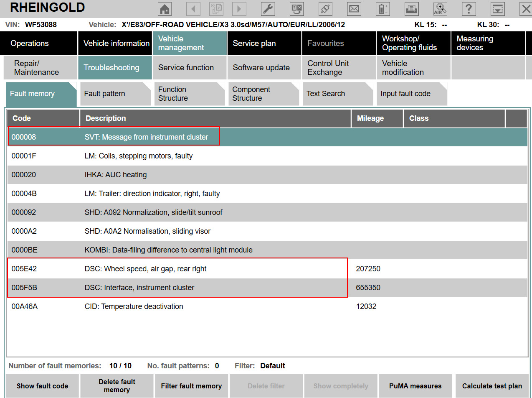Switch to Service function tab

[x=190, y=68]
